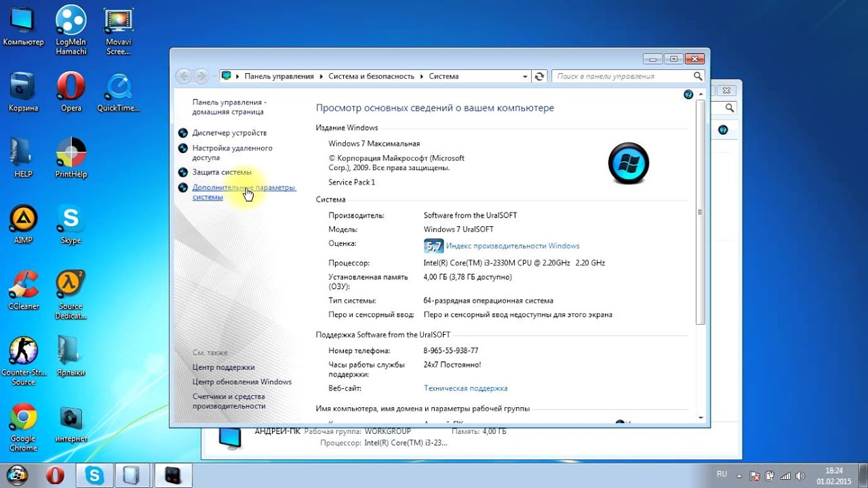Open PrintHelp desktop shortcut

(71, 157)
